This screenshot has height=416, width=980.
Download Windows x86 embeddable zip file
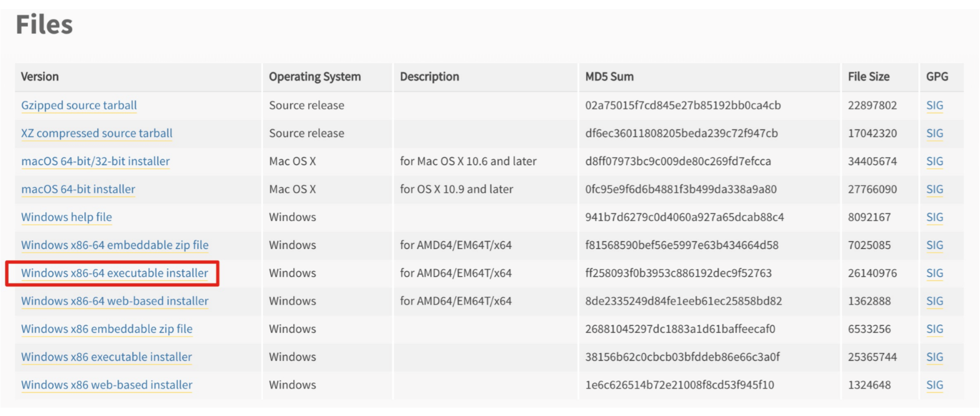click(107, 329)
